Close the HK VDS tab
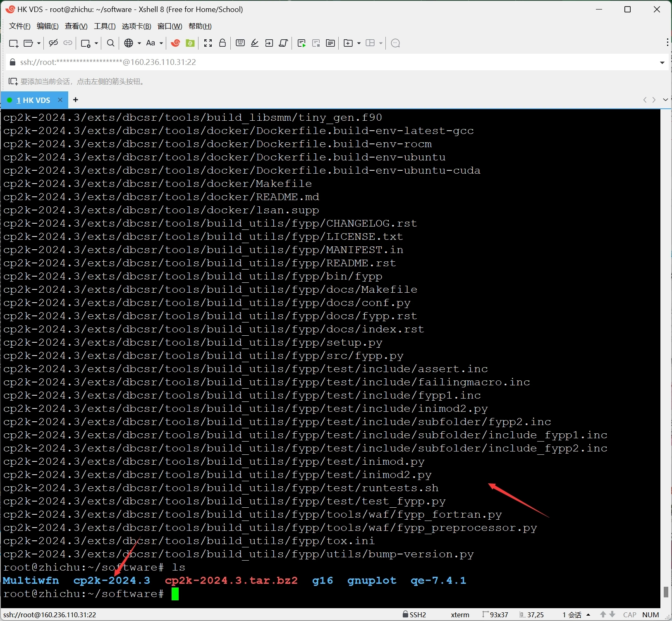The image size is (672, 621). pos(60,100)
